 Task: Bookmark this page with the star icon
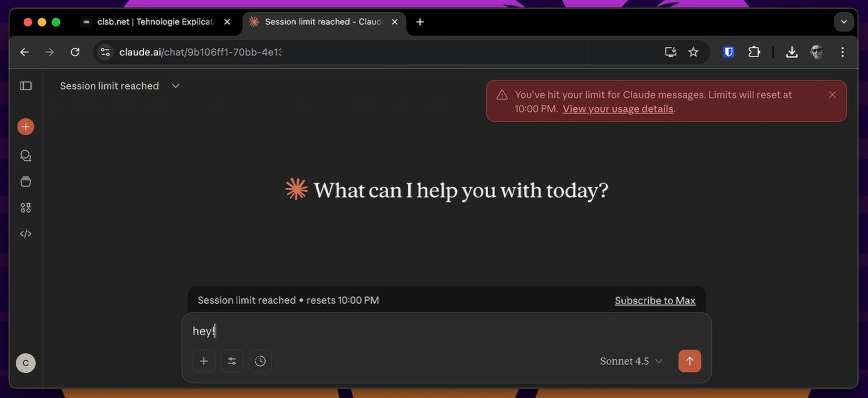693,52
